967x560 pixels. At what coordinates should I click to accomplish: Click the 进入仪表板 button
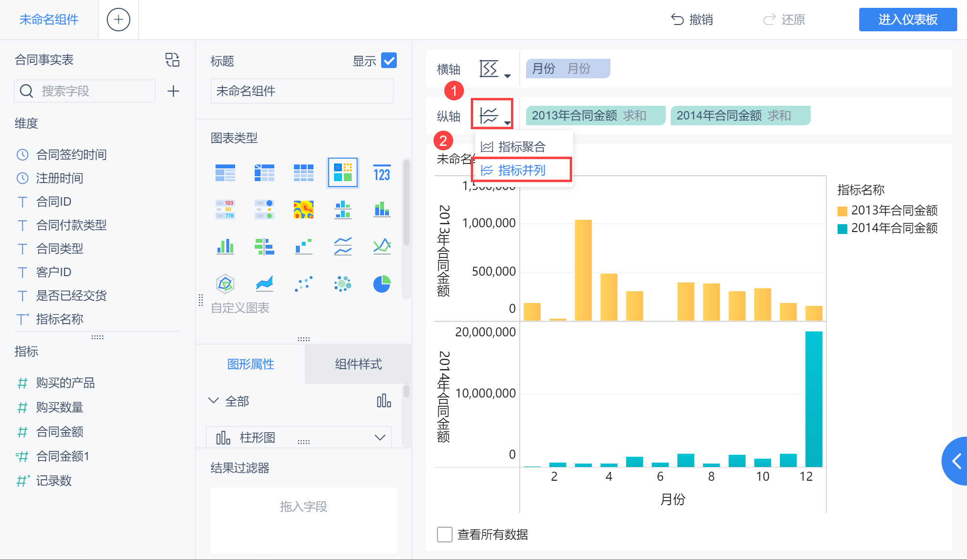coord(907,20)
